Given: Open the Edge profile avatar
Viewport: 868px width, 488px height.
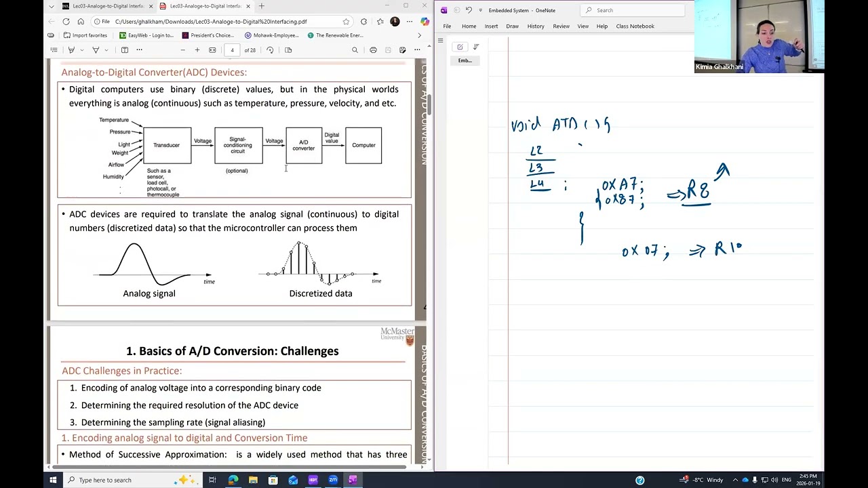Looking at the screenshot, I should tap(395, 22).
